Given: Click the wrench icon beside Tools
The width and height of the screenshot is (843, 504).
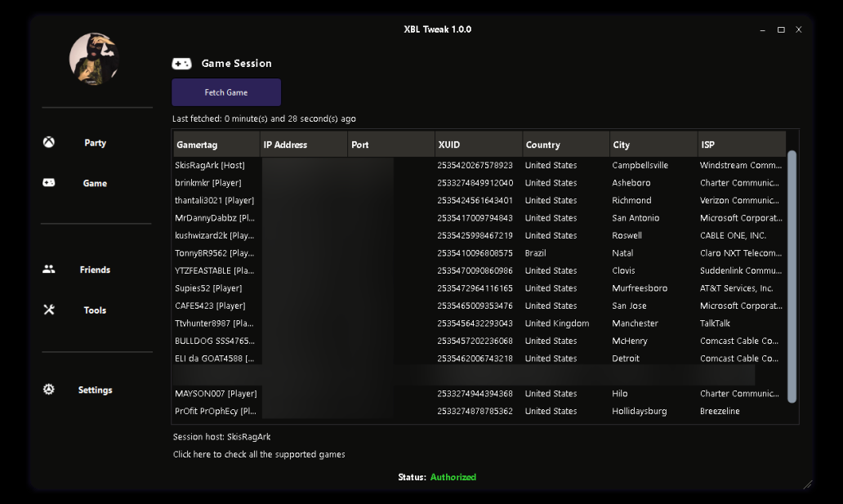Looking at the screenshot, I should 49,310.
